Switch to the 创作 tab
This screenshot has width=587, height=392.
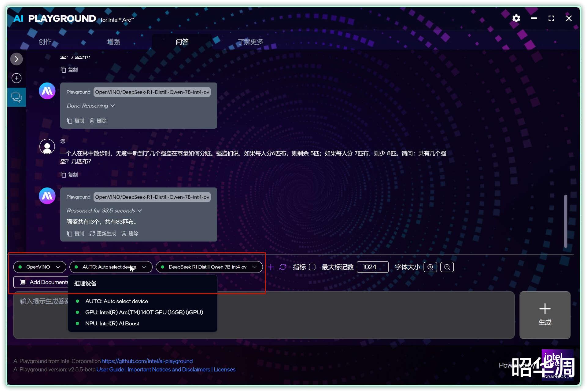tap(45, 42)
